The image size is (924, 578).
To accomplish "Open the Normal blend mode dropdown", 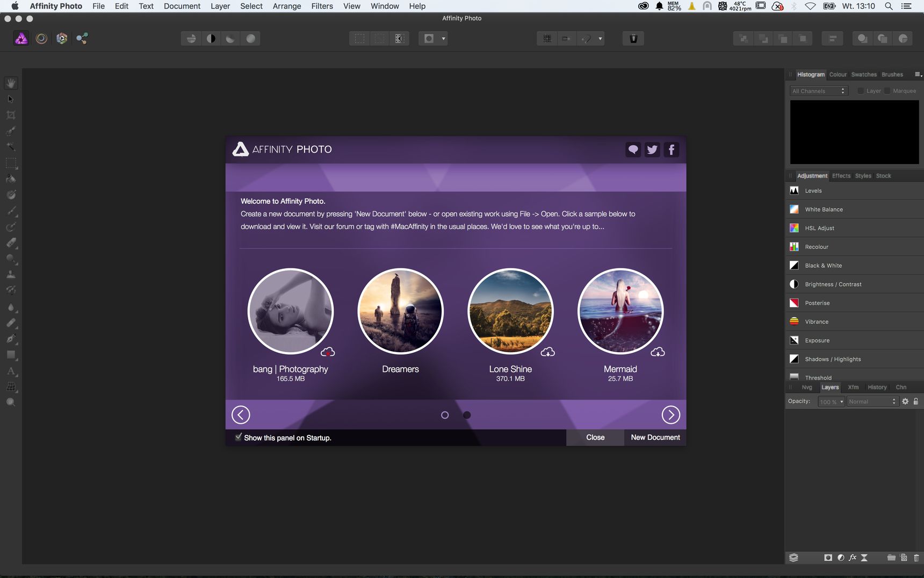I will point(872,402).
